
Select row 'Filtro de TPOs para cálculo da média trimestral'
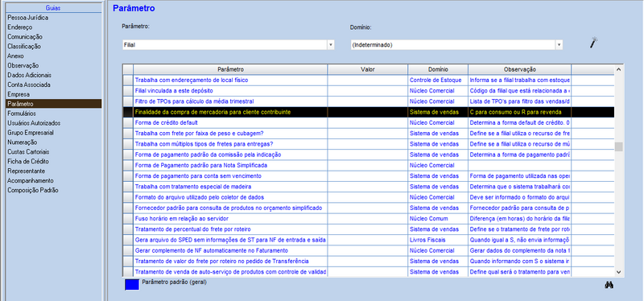[369, 101]
